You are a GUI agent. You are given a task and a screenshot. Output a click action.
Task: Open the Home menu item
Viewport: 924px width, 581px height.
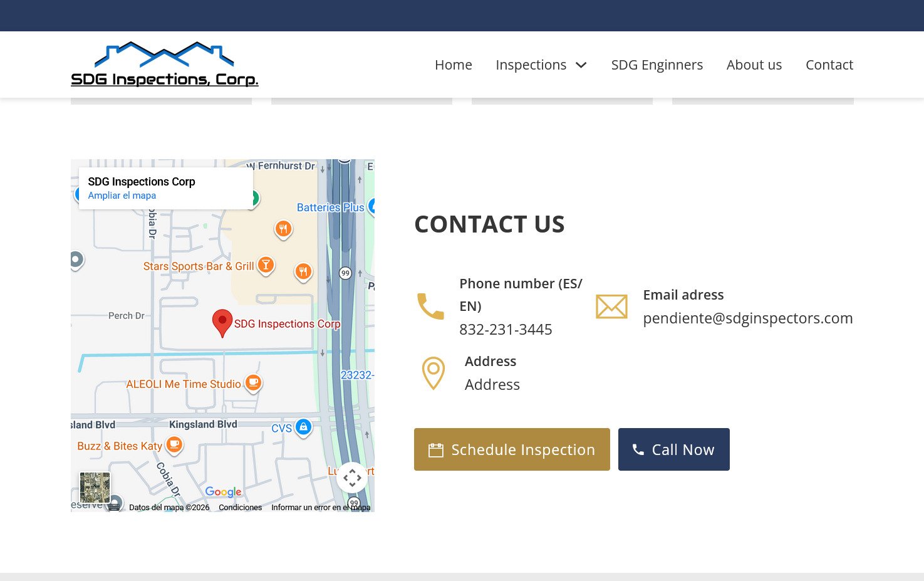click(453, 65)
